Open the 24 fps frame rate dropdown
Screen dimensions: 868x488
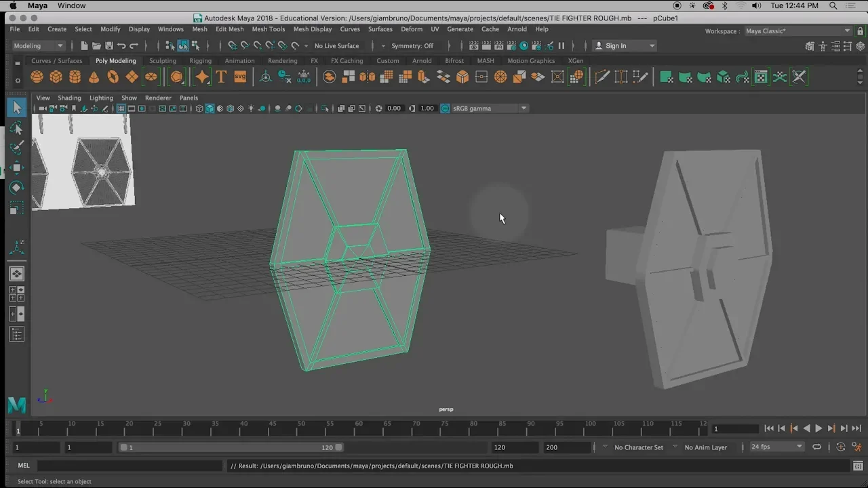777,447
